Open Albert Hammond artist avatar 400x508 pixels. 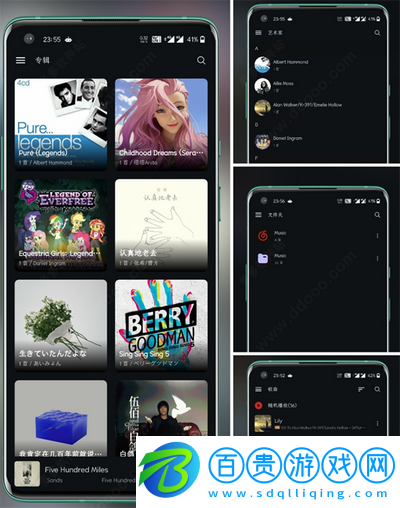pos(262,65)
